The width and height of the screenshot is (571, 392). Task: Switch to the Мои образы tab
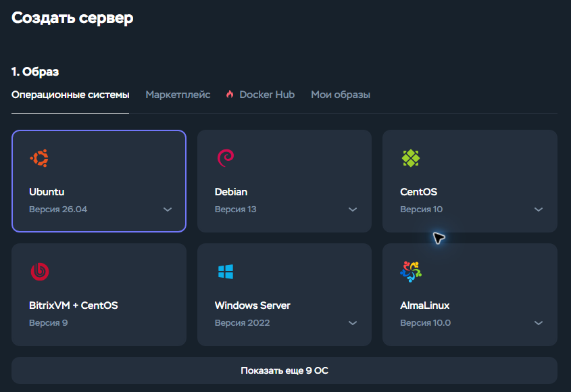341,95
